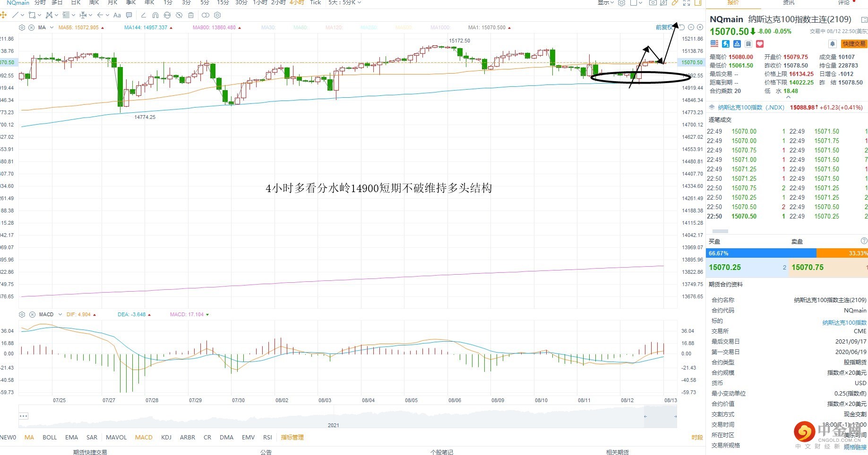The width and height of the screenshot is (868, 455).
Task: Open MACD indicator settings gear
Action: 22,314
